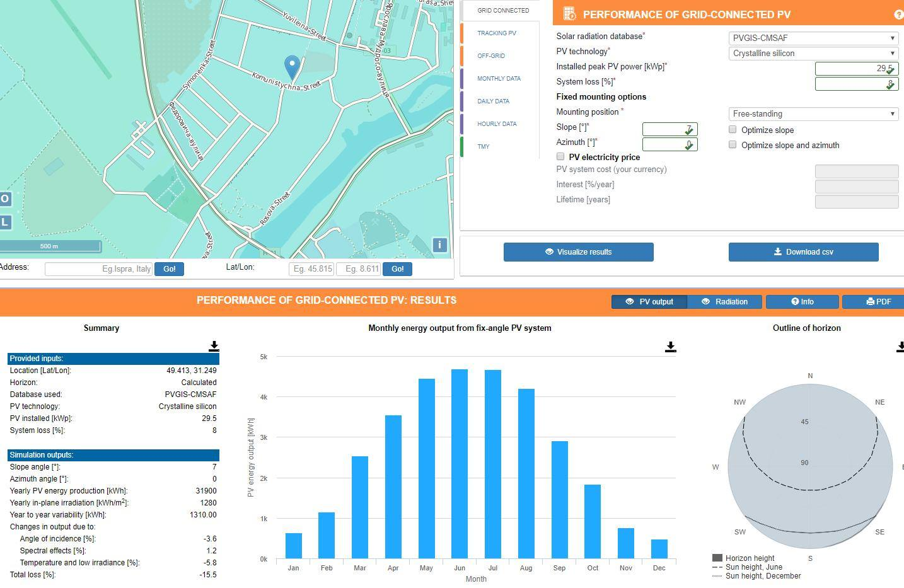904x588 pixels.
Task: Click the 'L' map layer button
Action: 5,222
